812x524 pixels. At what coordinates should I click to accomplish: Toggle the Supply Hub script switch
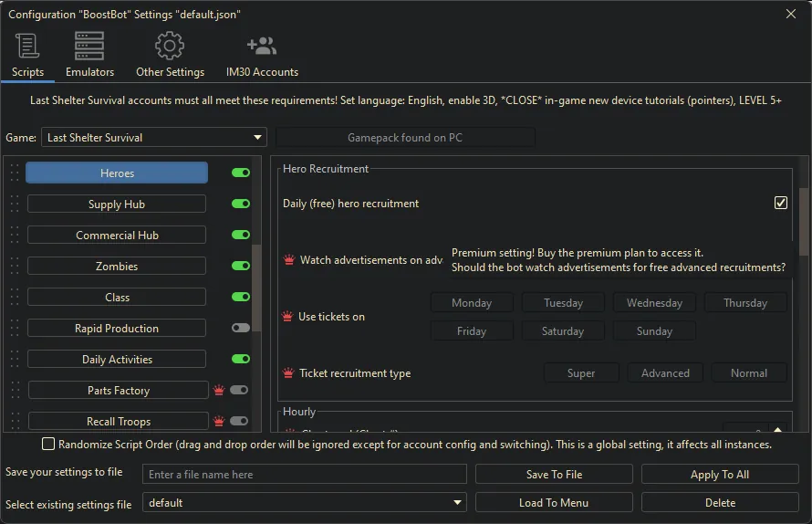click(241, 204)
